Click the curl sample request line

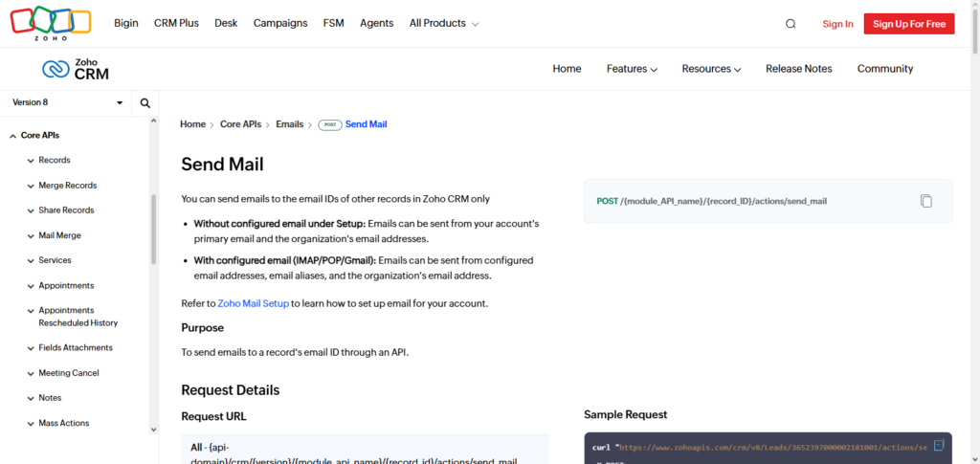760,448
